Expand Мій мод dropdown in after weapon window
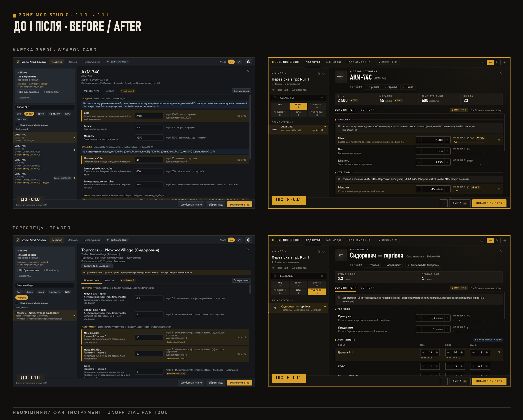 point(279,73)
